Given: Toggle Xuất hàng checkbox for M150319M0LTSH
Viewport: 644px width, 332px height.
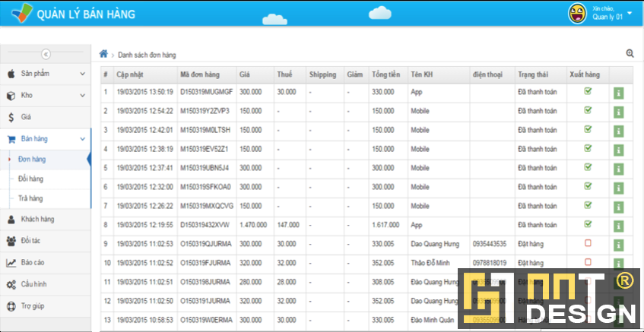Looking at the screenshot, I should click(x=588, y=129).
